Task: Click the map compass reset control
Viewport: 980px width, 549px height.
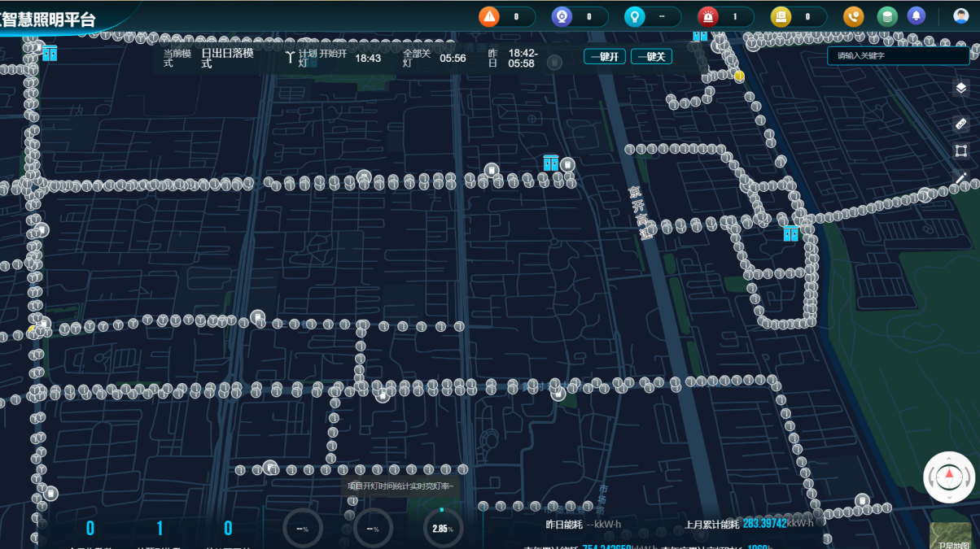Action: (x=949, y=477)
